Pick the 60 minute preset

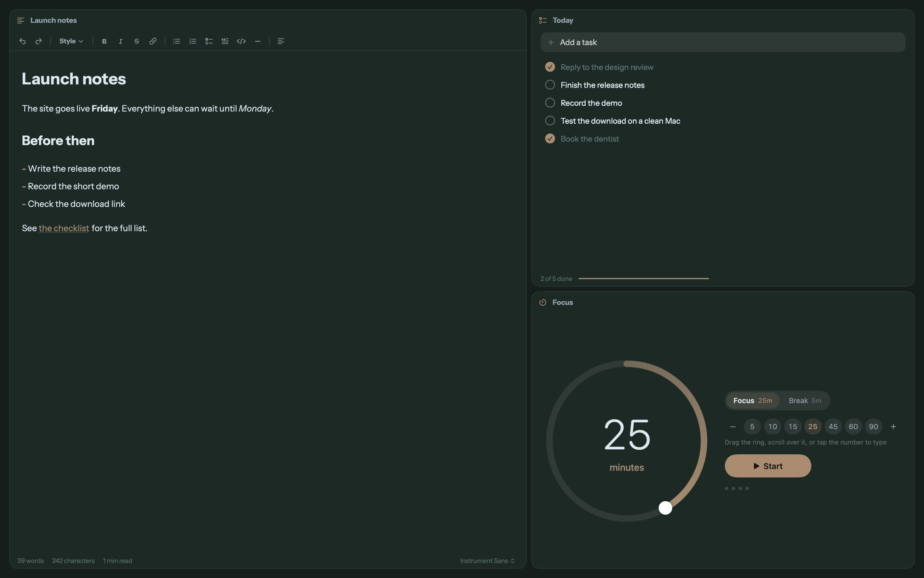click(x=853, y=427)
